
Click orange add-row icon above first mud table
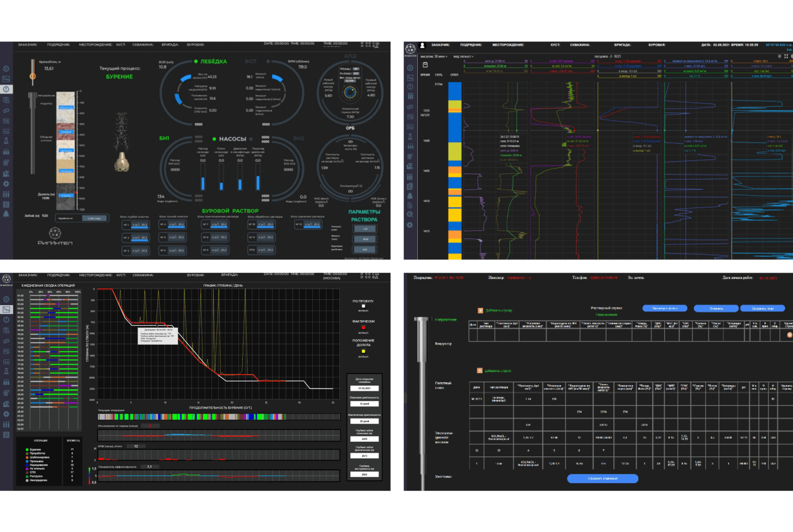(x=480, y=310)
